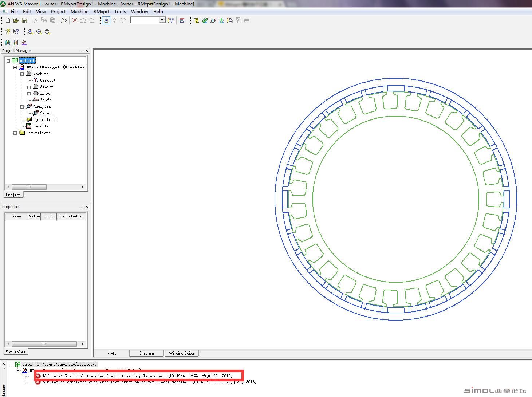Open the Tools menu
Image resolution: width=532 pixels, height=397 pixels.
[120, 12]
